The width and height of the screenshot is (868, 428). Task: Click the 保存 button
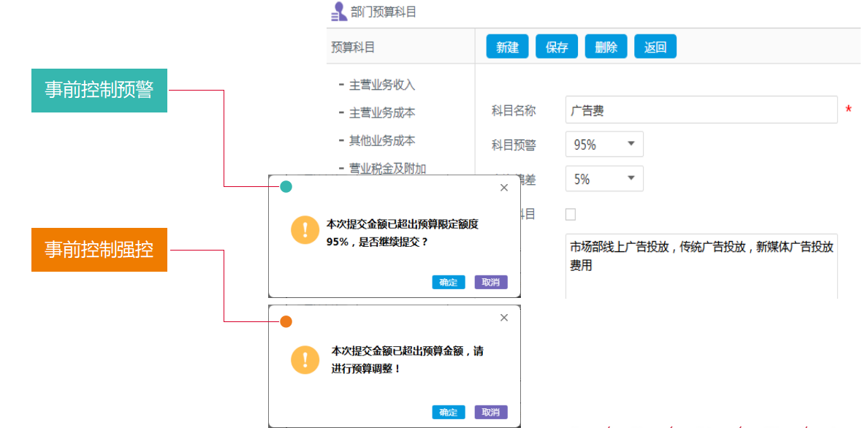(556, 47)
